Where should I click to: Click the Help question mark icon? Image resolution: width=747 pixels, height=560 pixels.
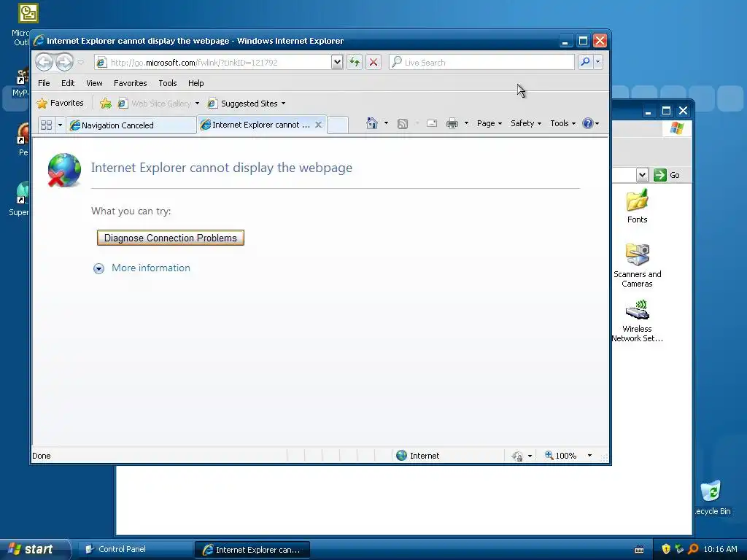pyautogui.click(x=588, y=123)
